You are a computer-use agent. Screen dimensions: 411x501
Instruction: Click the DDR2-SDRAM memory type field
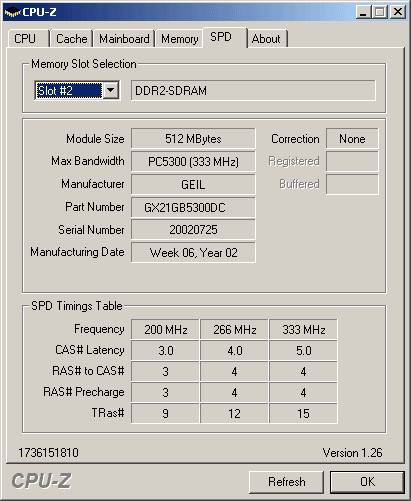tap(253, 90)
